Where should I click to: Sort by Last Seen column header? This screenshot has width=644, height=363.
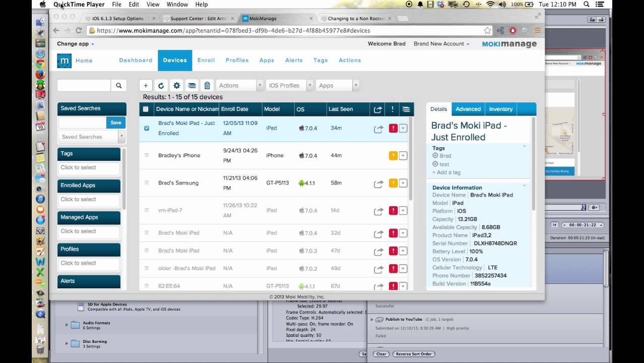[x=347, y=109]
